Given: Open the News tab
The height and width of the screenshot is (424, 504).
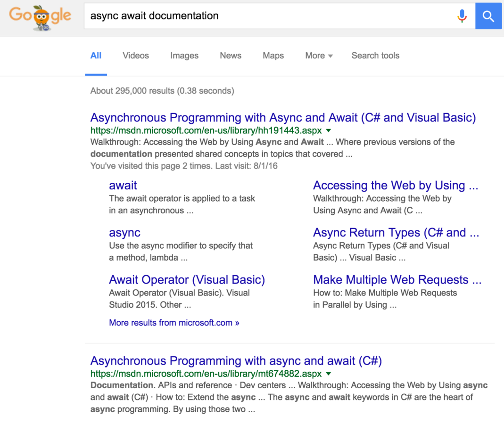Looking at the screenshot, I should click(x=231, y=56).
